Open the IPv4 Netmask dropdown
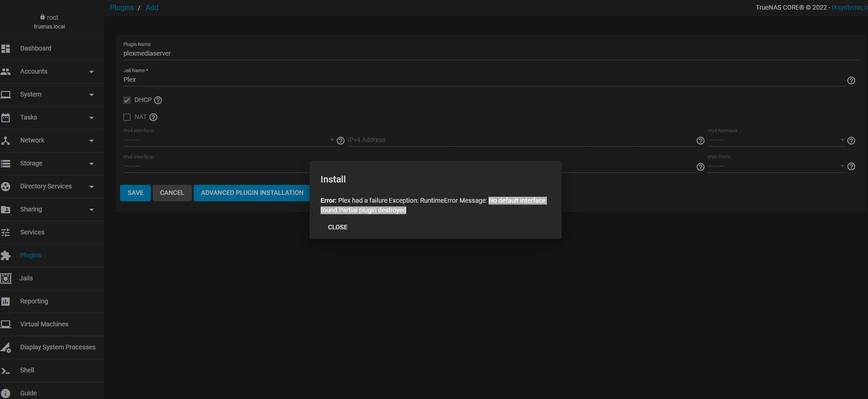This screenshot has width=868, height=399. click(776, 140)
